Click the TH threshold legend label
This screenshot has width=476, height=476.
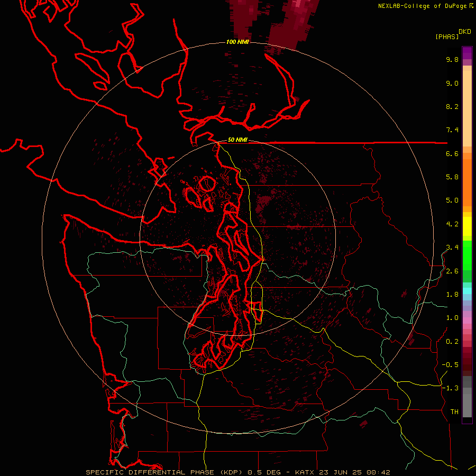coord(454,412)
